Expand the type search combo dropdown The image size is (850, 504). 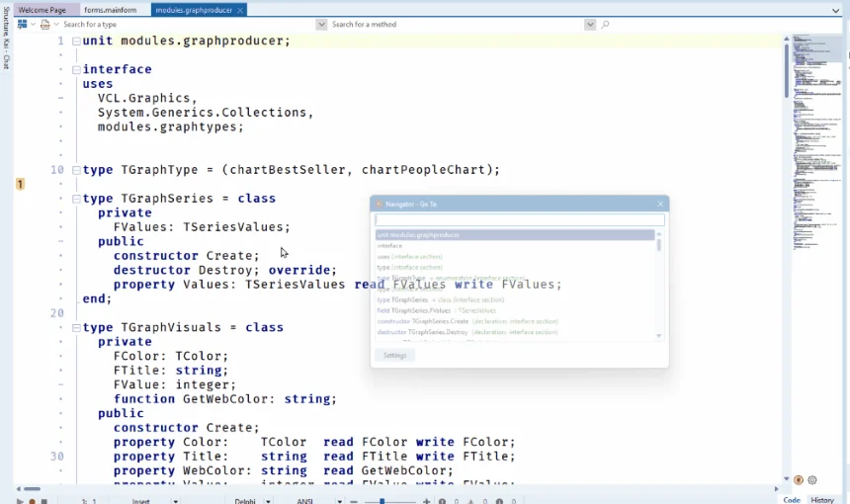pos(321,25)
